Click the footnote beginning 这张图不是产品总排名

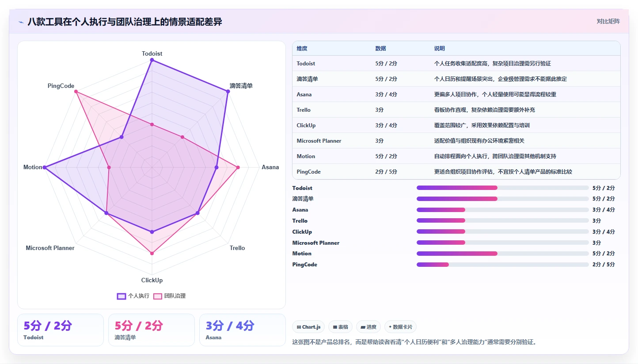coord(414,342)
